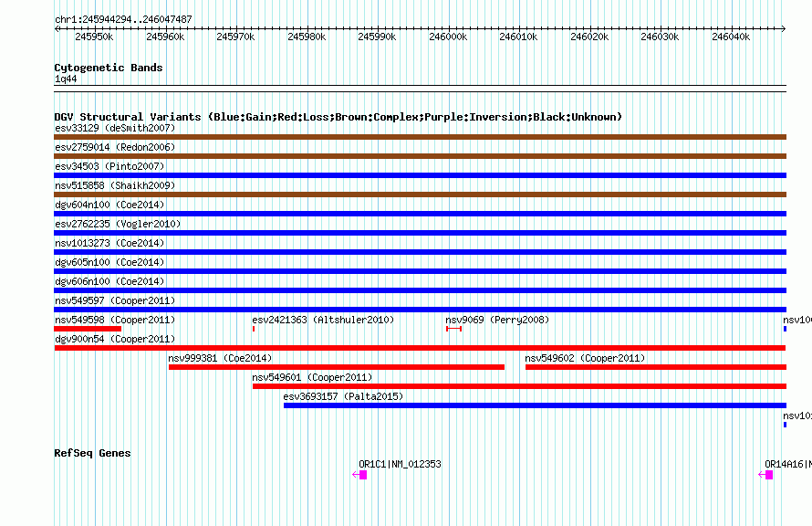Open the dgv604n100 (Coe2014) variant label
Screen dimensions: 812x526
pyautogui.click(x=109, y=205)
